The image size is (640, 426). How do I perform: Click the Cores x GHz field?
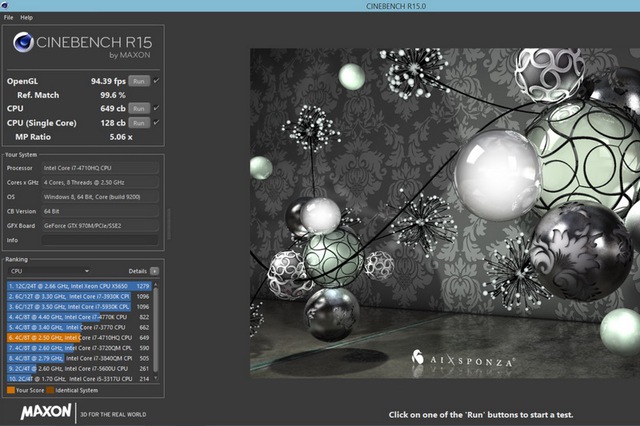[100, 182]
